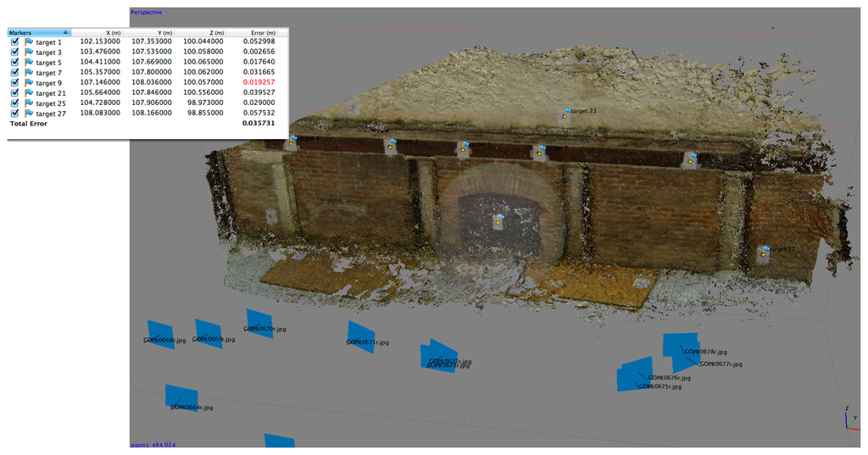This screenshot has width=868, height=455.
Task: Click the flag icon beside target 27
Action: pos(29,113)
